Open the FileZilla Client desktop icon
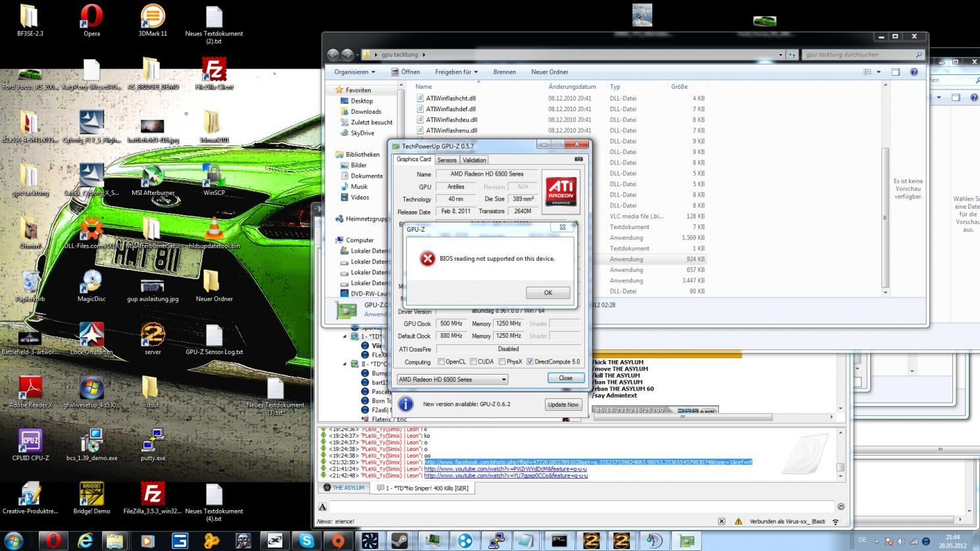The width and height of the screenshot is (980, 551). tap(214, 73)
